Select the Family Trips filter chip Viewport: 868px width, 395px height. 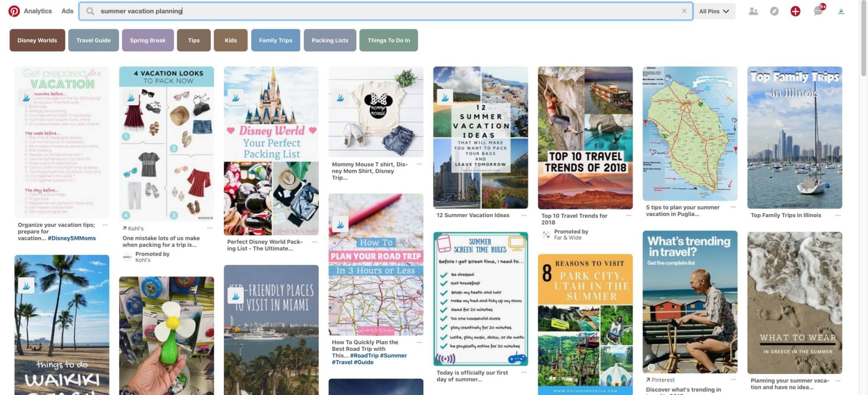tap(275, 40)
